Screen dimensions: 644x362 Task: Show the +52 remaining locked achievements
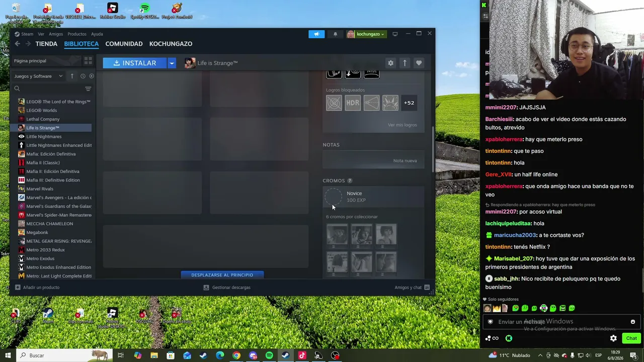tap(409, 103)
